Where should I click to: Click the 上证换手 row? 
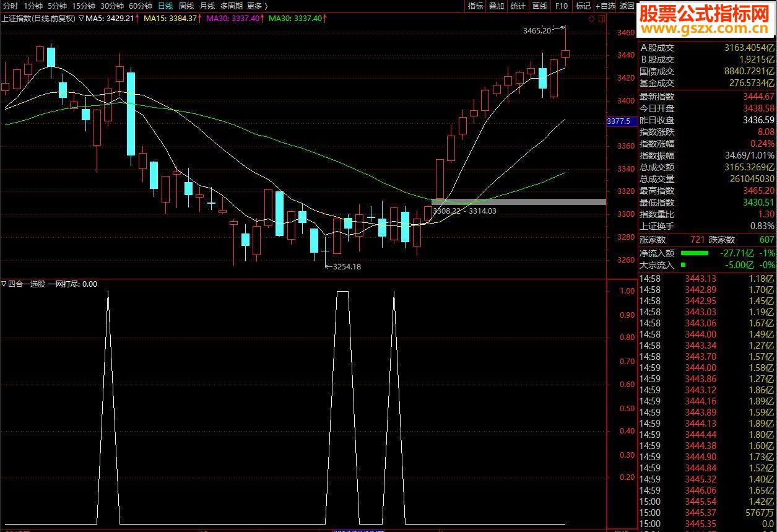tap(707, 226)
